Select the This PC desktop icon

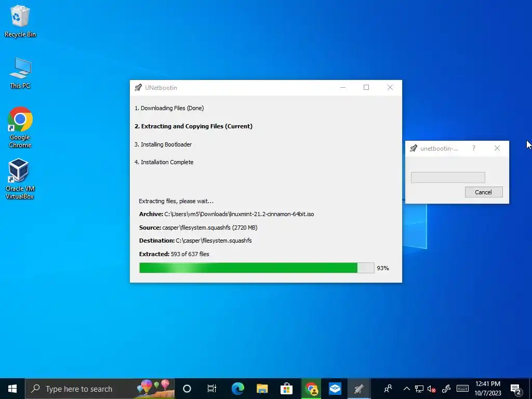coord(20,73)
